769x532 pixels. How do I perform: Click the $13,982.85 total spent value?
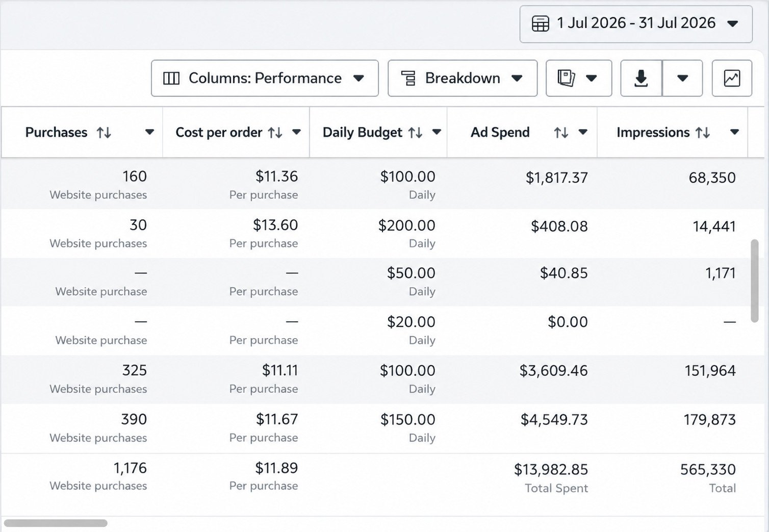[551, 469]
